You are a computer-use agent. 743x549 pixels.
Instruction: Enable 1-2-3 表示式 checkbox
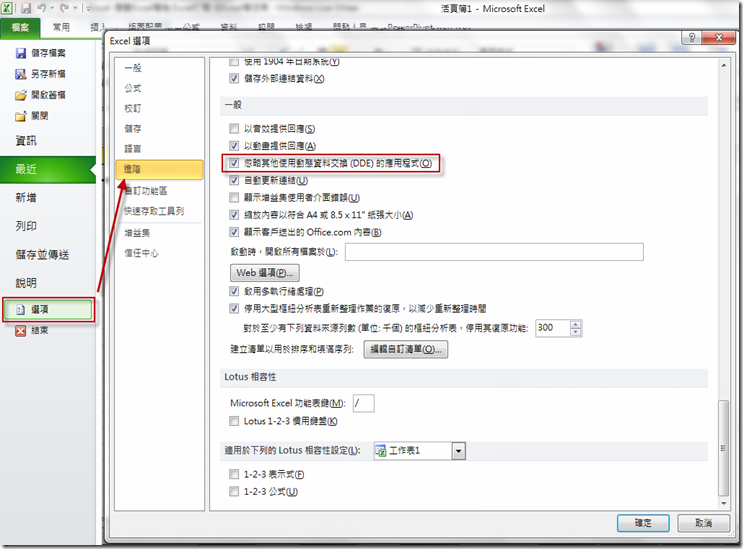point(234,474)
